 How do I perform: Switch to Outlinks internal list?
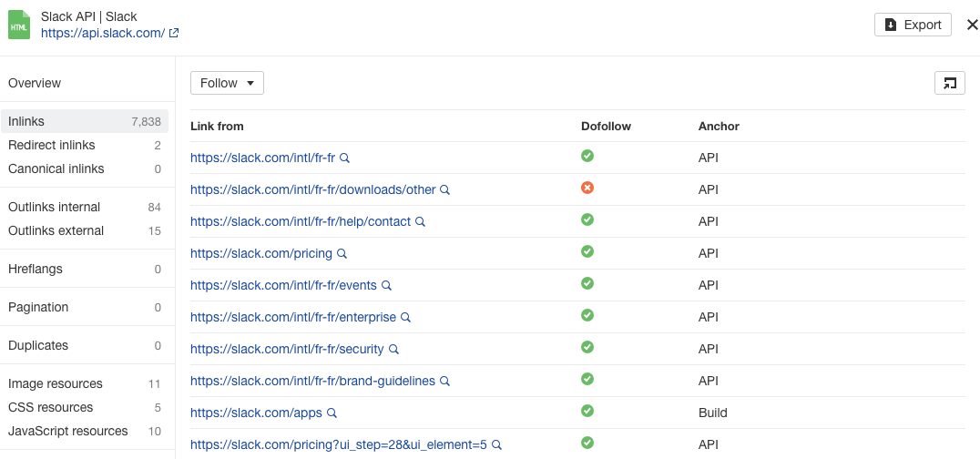pos(55,207)
